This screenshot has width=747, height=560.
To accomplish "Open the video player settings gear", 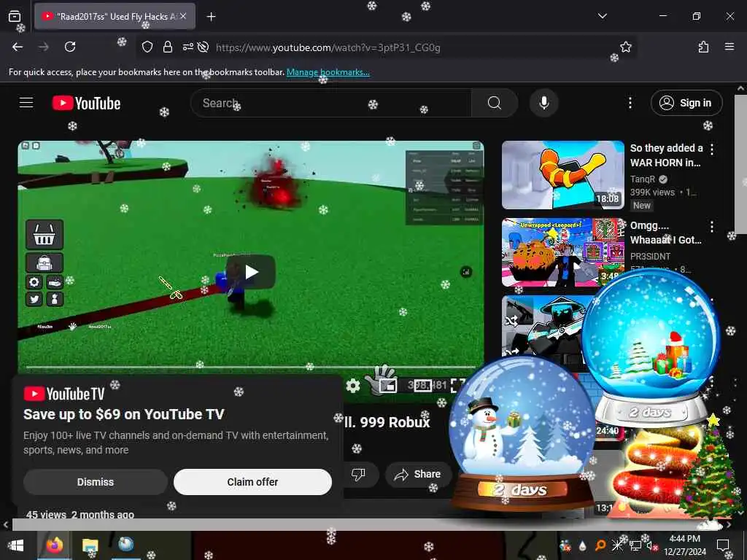I will [353, 385].
